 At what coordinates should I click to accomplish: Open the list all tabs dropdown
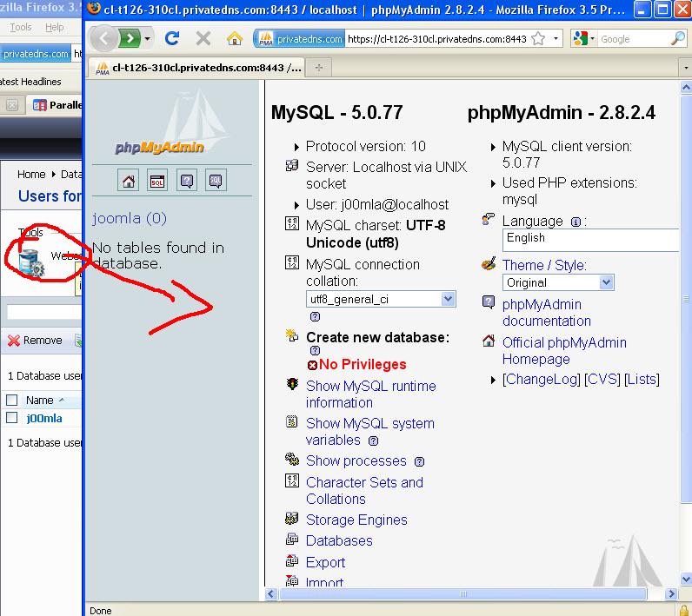685,68
